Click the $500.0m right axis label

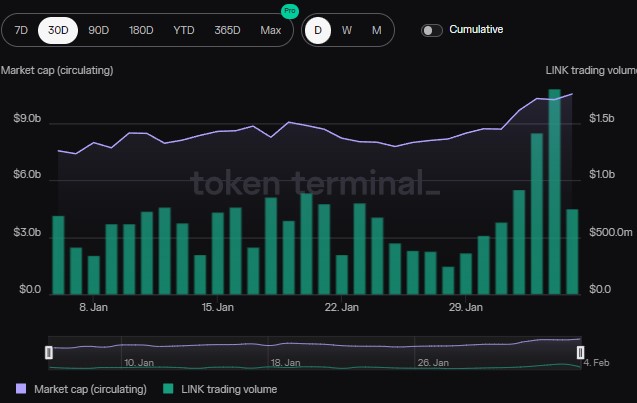coord(611,232)
